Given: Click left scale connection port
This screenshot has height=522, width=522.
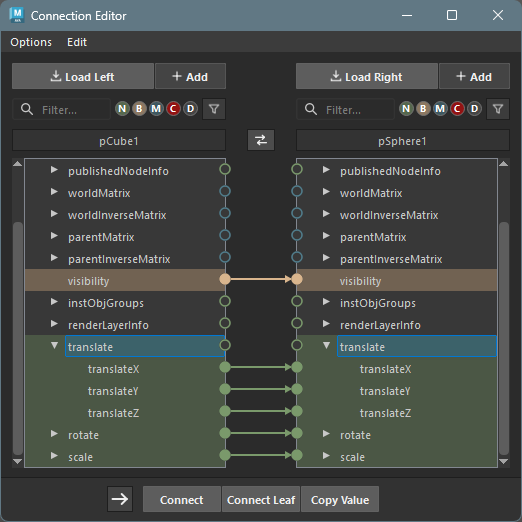Looking at the screenshot, I should click(225, 455).
